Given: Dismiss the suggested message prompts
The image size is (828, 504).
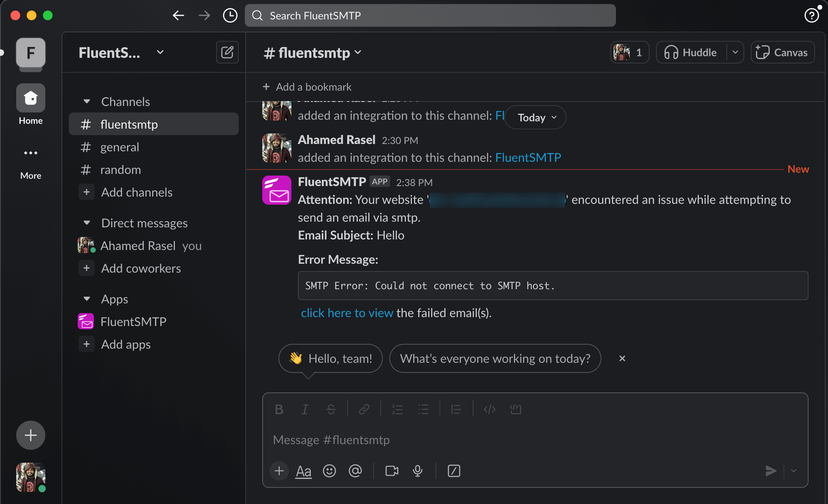Looking at the screenshot, I should [x=622, y=358].
